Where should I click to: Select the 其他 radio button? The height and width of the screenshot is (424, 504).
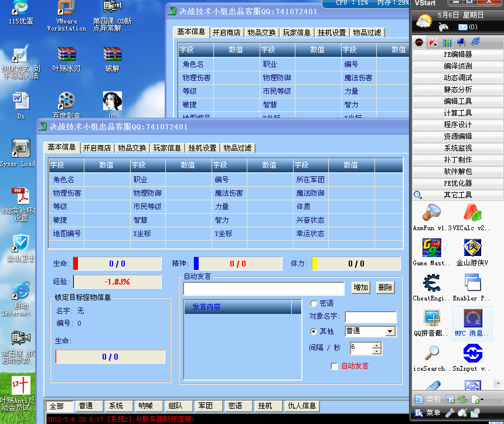[x=314, y=331]
